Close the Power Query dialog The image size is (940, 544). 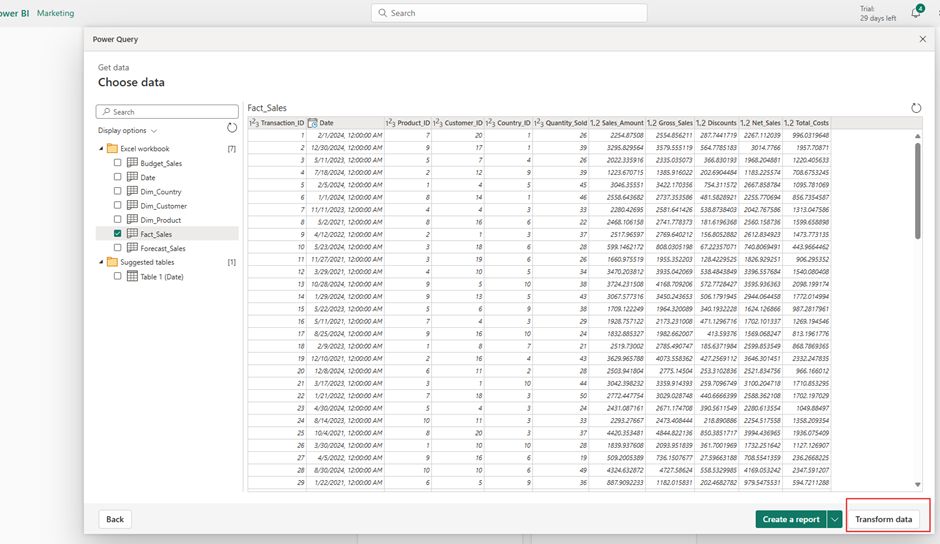pos(922,39)
